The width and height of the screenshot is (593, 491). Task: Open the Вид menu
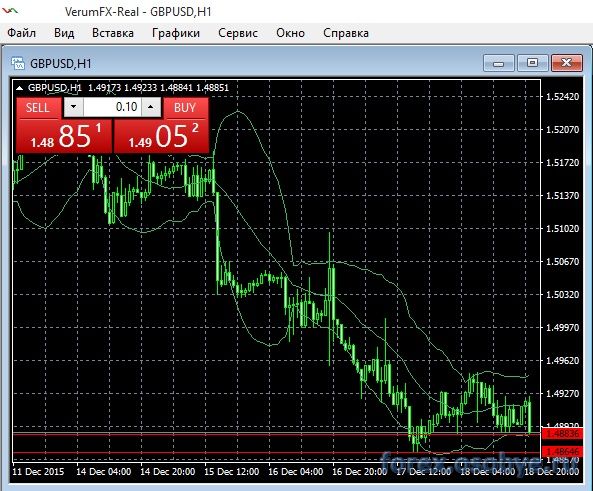click(64, 33)
